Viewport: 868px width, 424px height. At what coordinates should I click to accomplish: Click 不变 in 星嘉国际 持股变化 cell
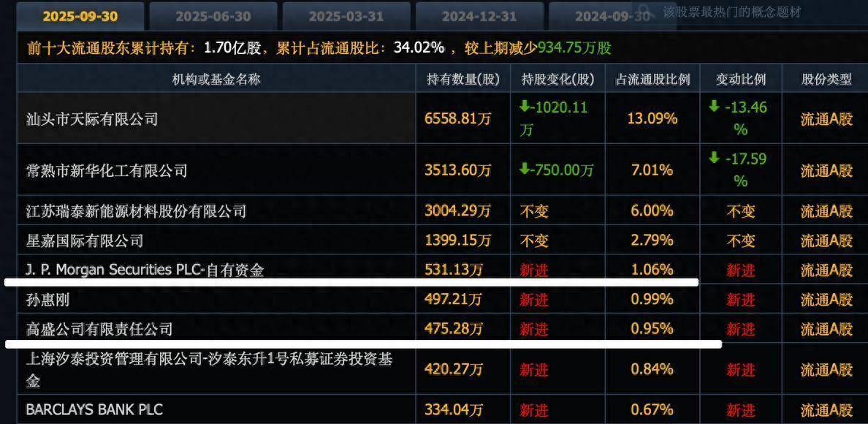click(x=534, y=241)
